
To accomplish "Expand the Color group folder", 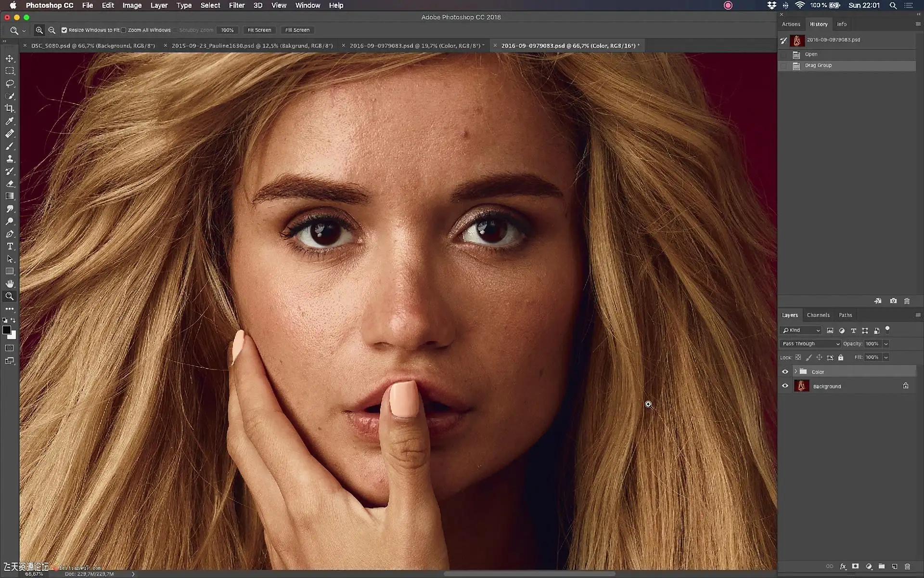I will coord(796,371).
